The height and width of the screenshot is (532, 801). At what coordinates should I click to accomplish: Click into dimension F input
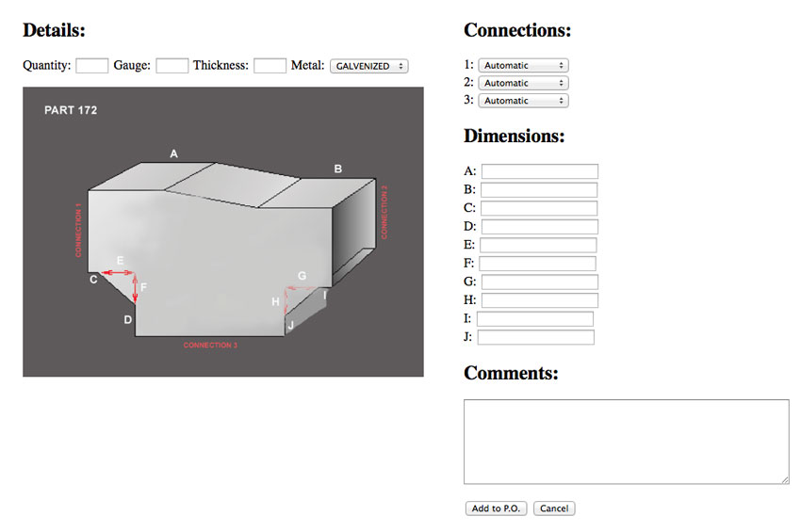point(537,264)
